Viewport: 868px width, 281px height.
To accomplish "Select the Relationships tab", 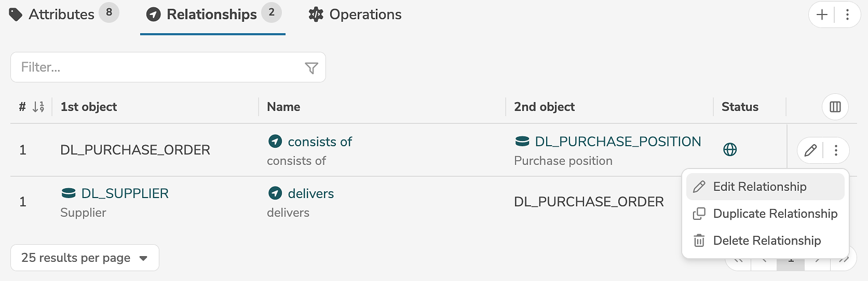I will (212, 15).
